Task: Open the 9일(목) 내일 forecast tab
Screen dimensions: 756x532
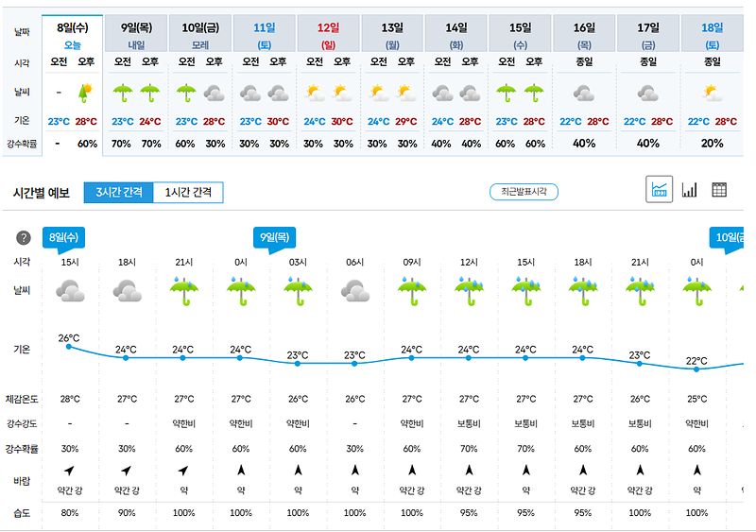Action: tap(136, 35)
